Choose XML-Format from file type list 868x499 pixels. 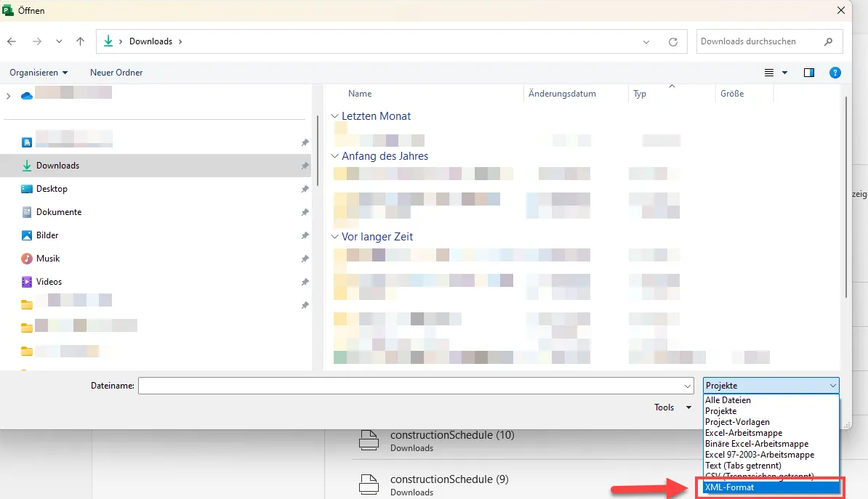(730, 487)
